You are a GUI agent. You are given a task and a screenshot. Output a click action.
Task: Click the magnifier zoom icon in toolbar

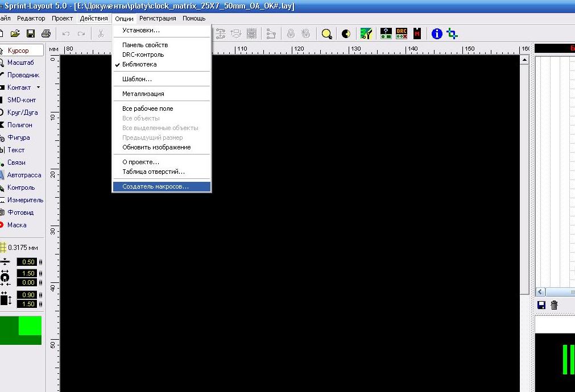click(326, 34)
